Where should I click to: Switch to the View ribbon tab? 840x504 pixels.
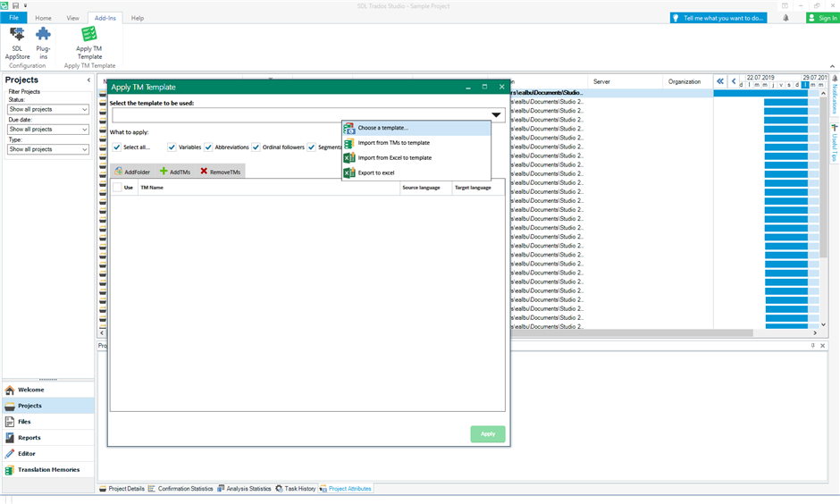click(x=73, y=18)
